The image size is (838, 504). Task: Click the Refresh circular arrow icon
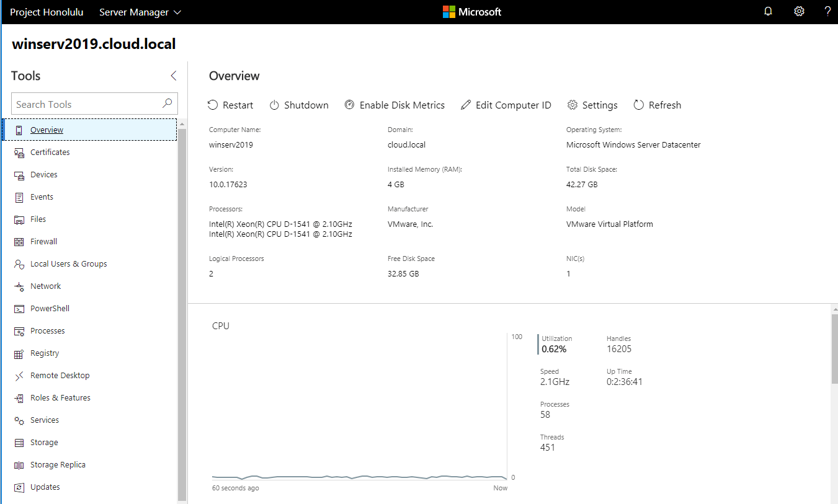click(x=638, y=105)
